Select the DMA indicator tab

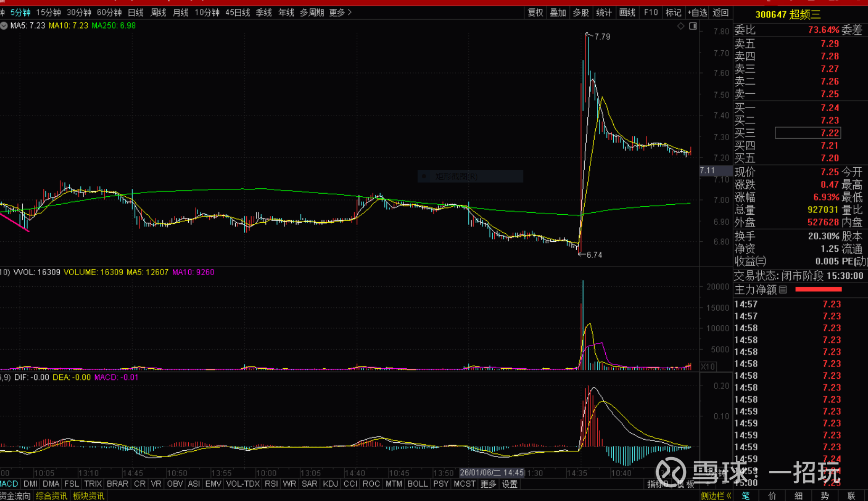[51, 484]
